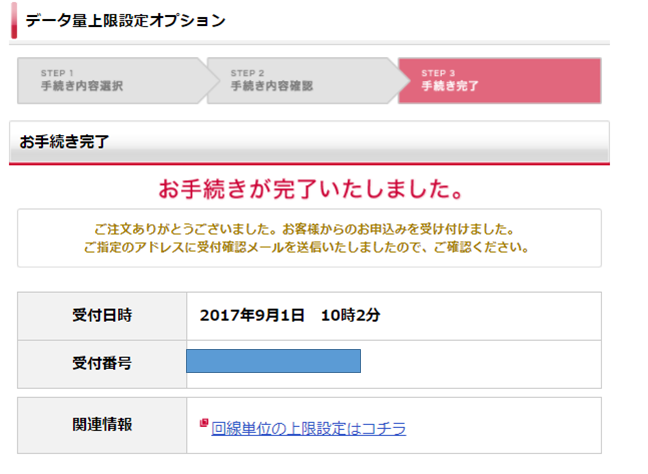Click the 受付確認メール notice line
This screenshot has height=474, width=648.
pyautogui.click(x=306, y=247)
